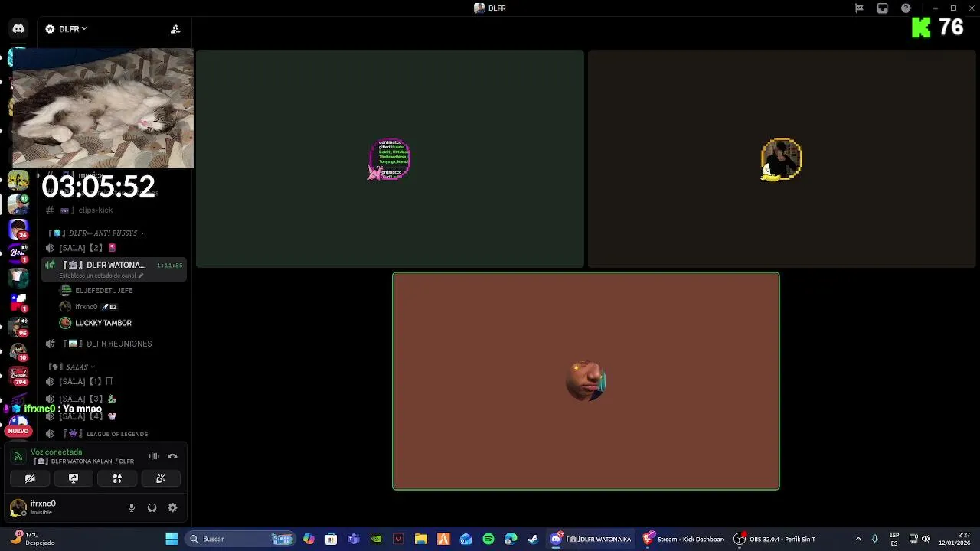The image size is (980, 551).
Task: Open ifrxnc0 profile in user panel
Action: (x=43, y=507)
